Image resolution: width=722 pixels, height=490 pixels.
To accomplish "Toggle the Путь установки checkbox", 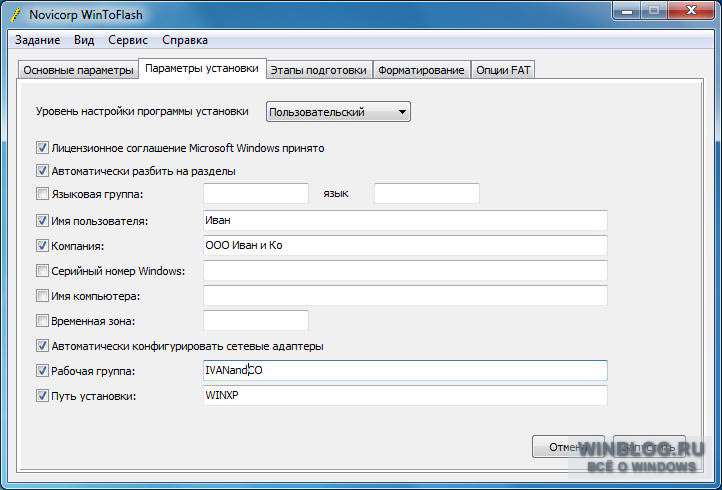I will (x=42, y=395).
